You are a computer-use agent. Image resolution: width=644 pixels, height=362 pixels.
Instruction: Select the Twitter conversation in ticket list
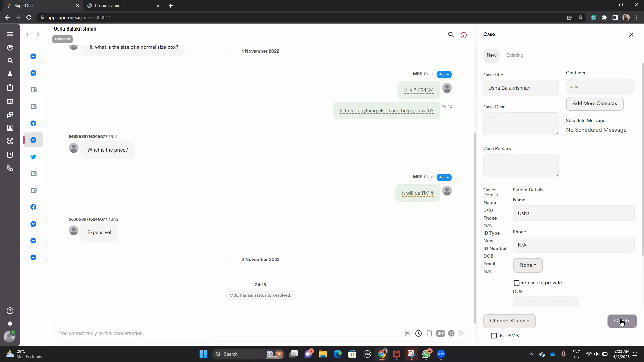pos(33,157)
